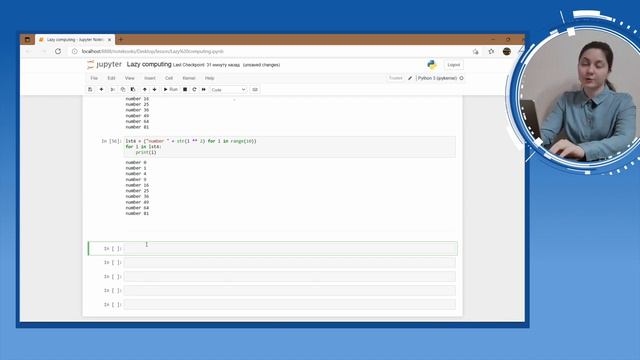Open the View menu
Image resolution: width=640 pixels, height=360 pixels.
click(x=129, y=78)
